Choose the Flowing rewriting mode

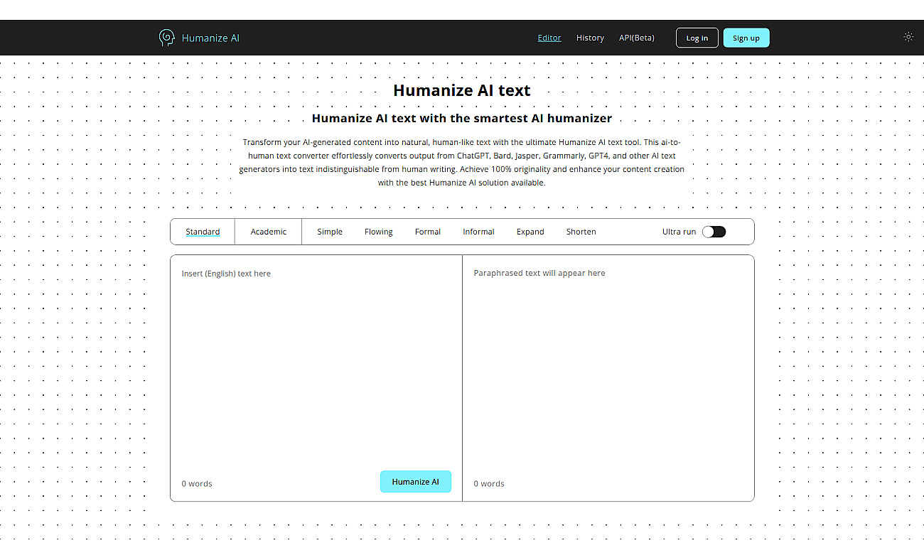(379, 232)
